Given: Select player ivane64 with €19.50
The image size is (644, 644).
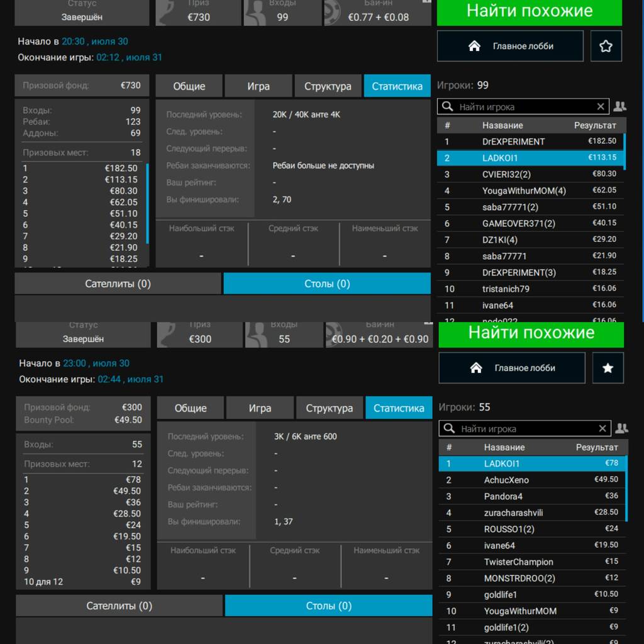Looking at the screenshot, I should click(x=531, y=545).
